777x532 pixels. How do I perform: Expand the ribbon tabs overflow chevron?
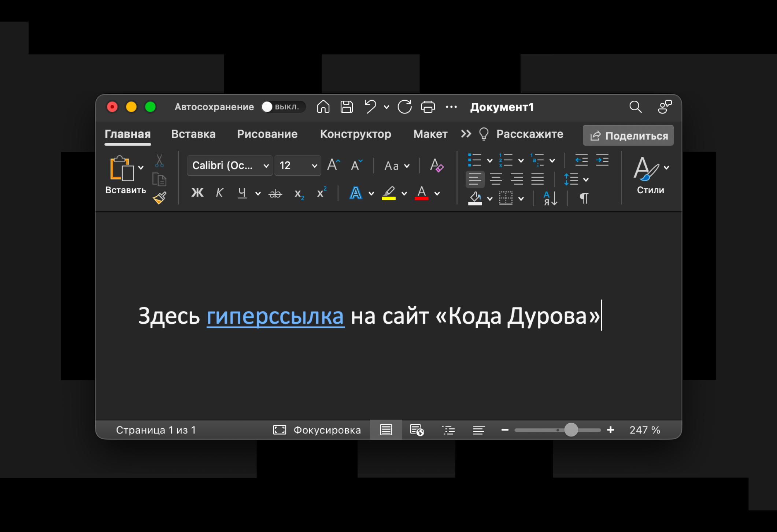pyautogui.click(x=466, y=134)
